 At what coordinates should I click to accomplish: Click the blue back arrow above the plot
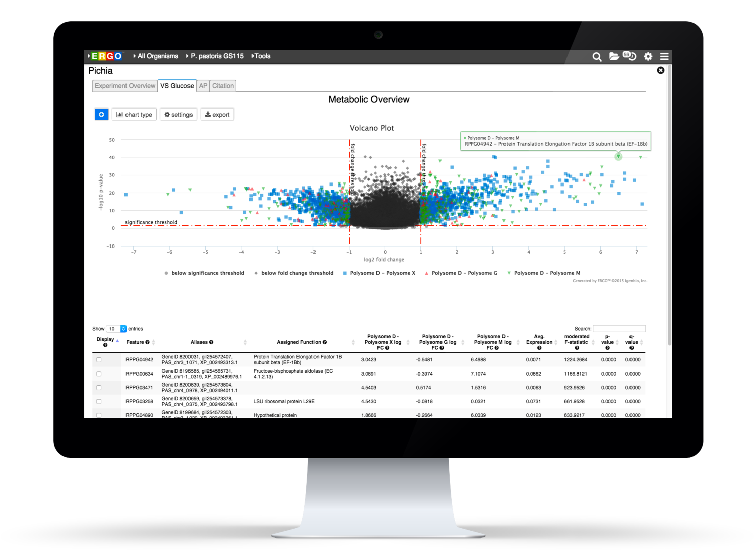(x=101, y=114)
